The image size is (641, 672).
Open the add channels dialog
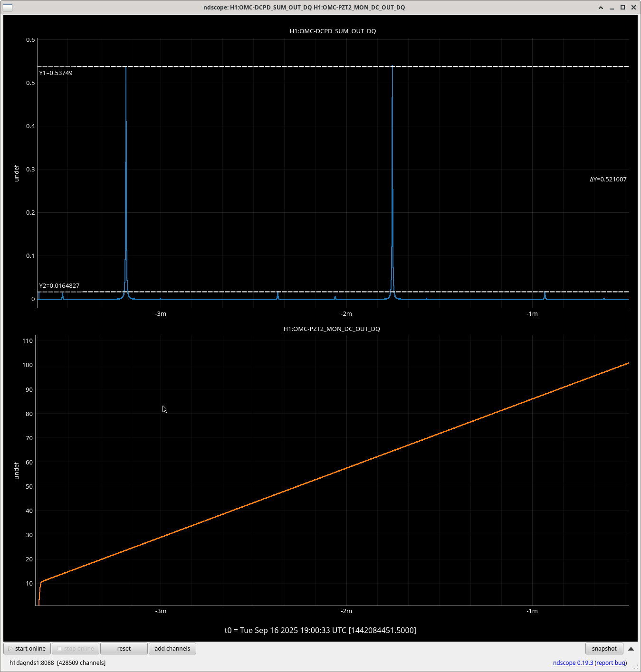pyautogui.click(x=172, y=649)
